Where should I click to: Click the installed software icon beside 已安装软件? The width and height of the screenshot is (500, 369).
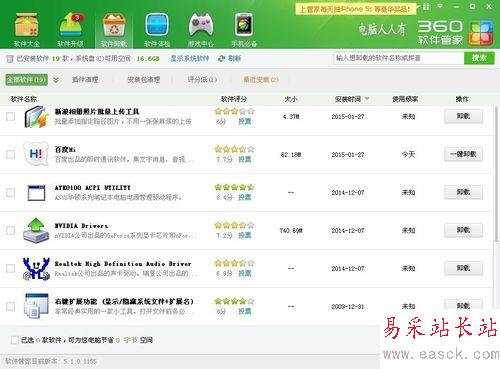tap(10, 59)
